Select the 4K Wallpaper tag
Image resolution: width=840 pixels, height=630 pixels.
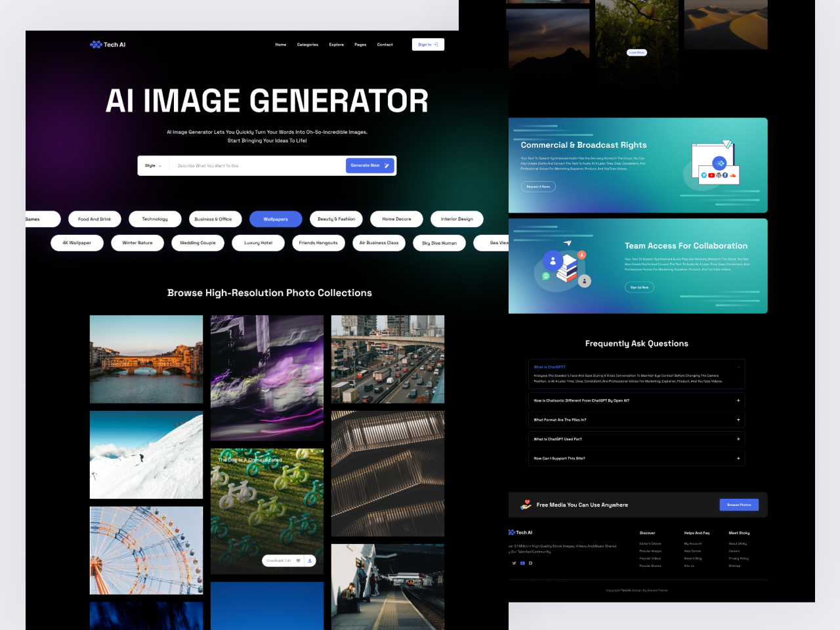click(x=77, y=243)
